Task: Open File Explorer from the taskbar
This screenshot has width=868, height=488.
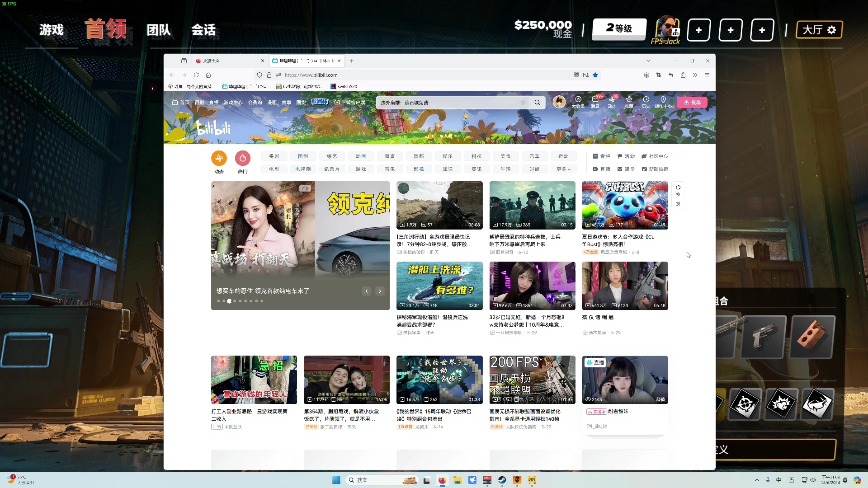Action: coord(458,480)
